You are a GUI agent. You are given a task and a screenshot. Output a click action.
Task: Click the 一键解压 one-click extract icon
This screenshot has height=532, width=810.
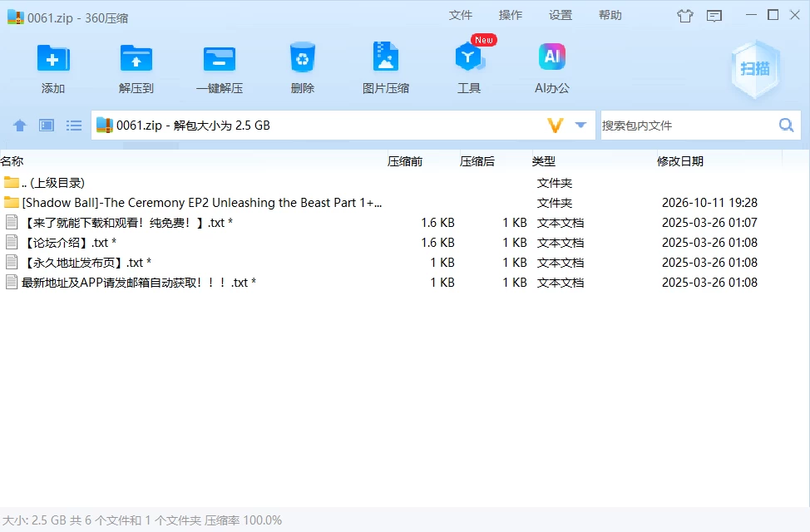click(x=220, y=58)
